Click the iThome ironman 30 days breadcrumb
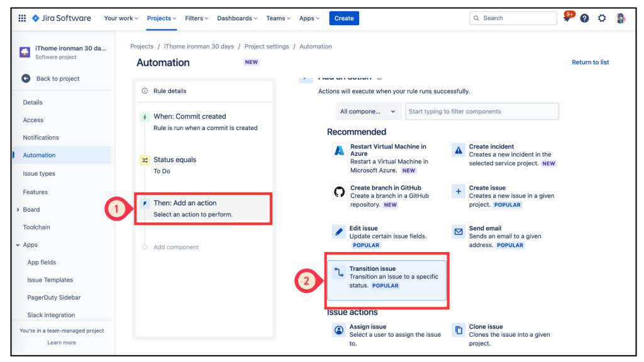Viewport: 644px width, 362px height. (x=199, y=47)
